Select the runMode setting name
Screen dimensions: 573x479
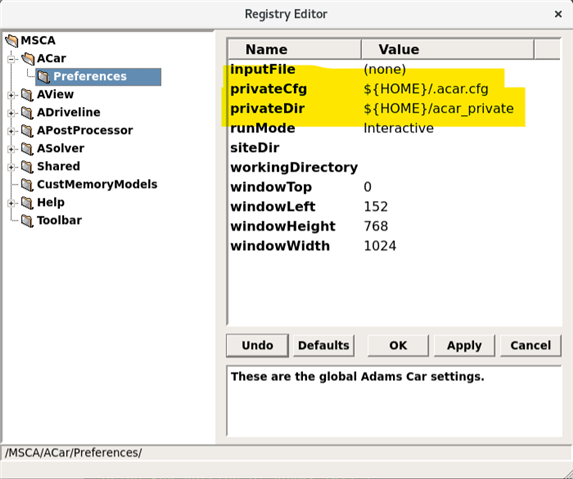pyautogui.click(x=263, y=128)
